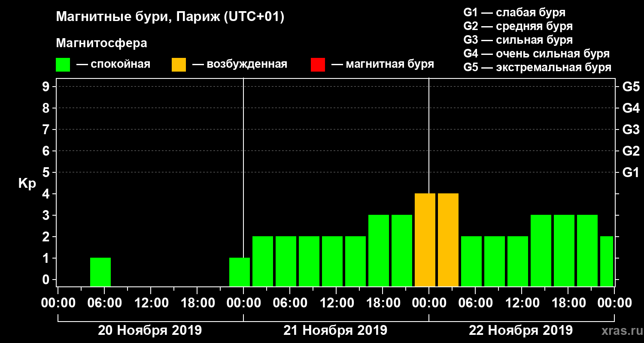Image resolution: width=644 pixels, height=343 pixels.
Task: Click the 'G4 — очень сильная буря' line
Action: click(x=537, y=54)
